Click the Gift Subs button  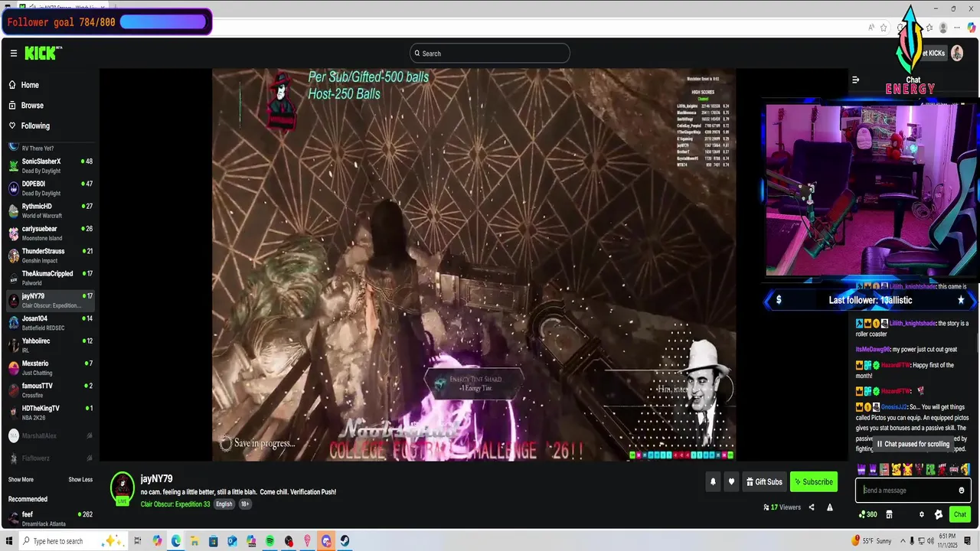click(x=764, y=482)
